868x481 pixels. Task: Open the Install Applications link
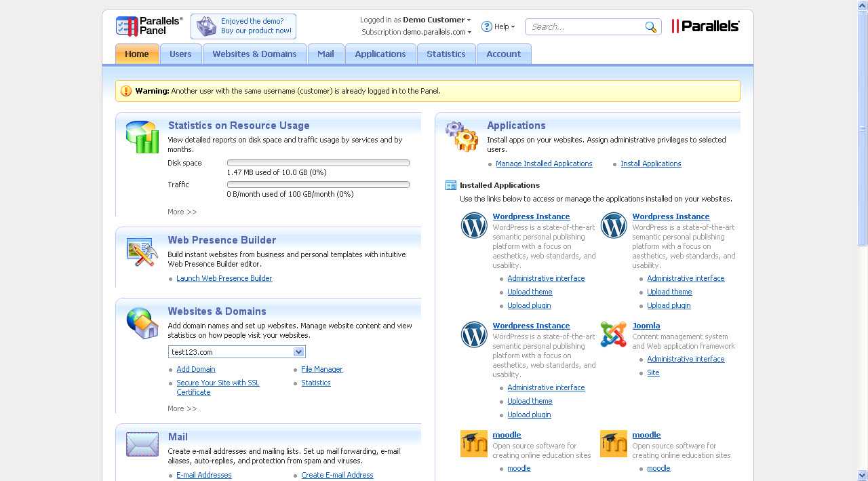tap(650, 163)
